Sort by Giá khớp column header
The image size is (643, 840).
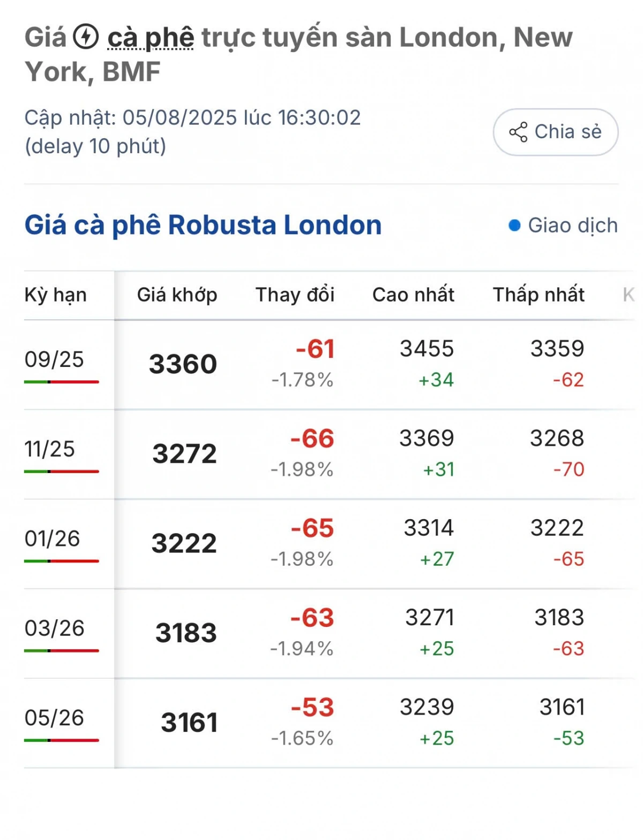(x=177, y=295)
